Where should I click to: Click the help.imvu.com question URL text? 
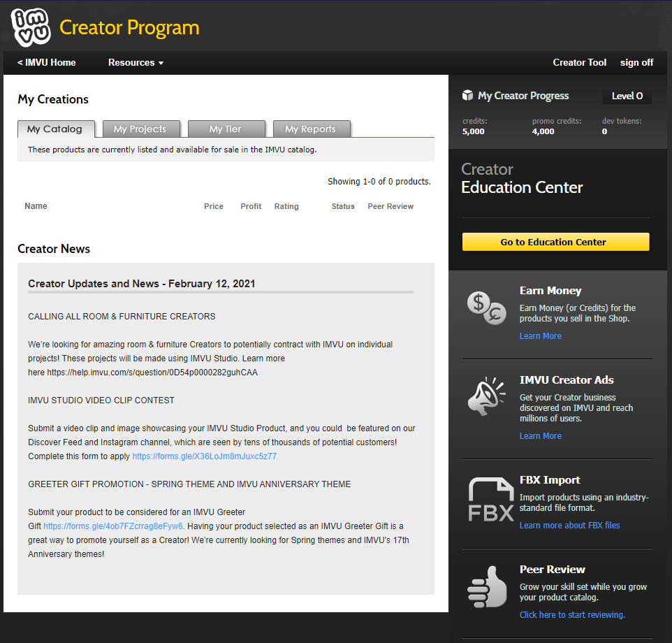point(152,372)
